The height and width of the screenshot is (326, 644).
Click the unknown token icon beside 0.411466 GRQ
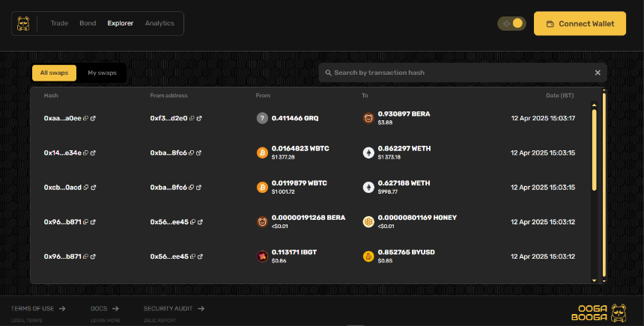click(x=262, y=118)
